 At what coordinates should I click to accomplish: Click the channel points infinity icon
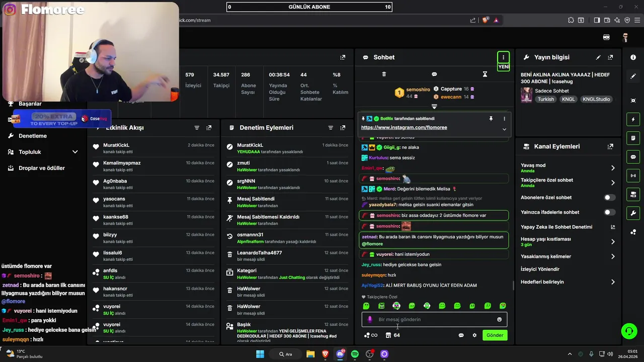(371, 335)
